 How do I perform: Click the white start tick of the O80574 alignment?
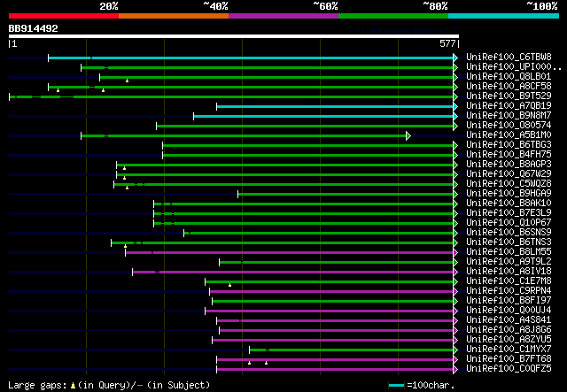pos(157,126)
